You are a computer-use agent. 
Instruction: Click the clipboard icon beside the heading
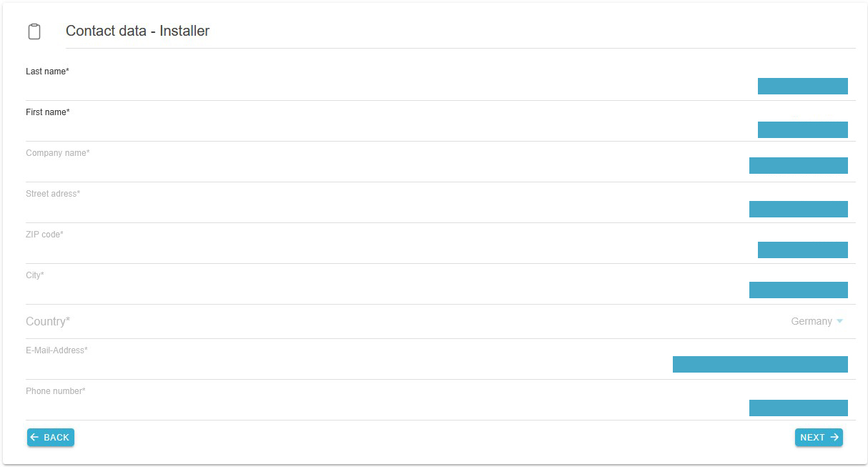pos(34,31)
